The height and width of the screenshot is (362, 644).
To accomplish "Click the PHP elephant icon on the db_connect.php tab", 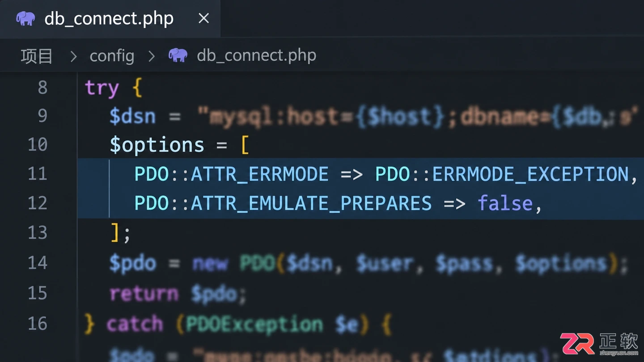I will (x=25, y=18).
